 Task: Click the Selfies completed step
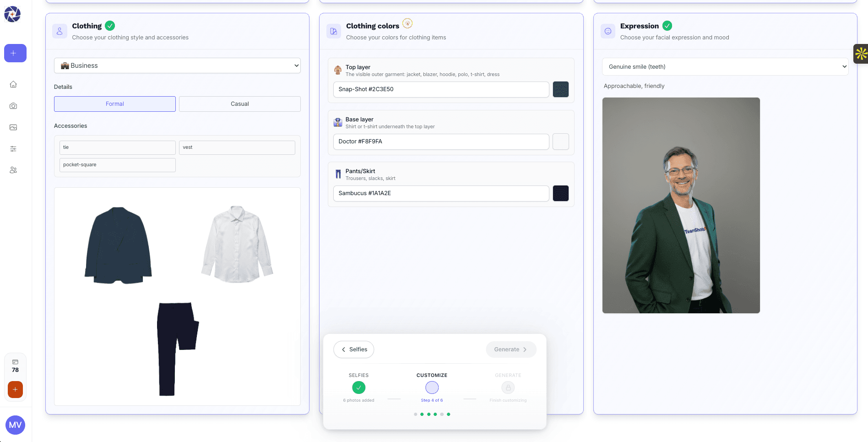(x=358, y=387)
